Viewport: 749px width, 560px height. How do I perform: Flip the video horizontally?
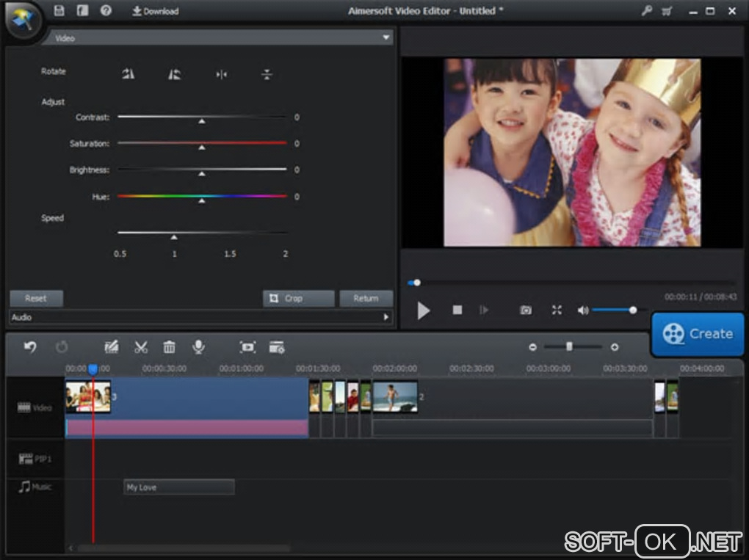(221, 74)
